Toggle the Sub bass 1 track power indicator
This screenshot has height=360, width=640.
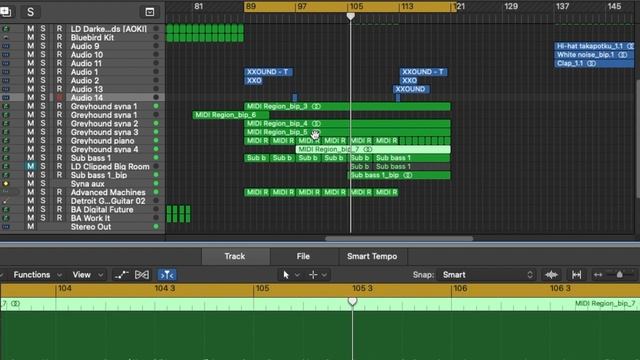[x=156, y=158]
